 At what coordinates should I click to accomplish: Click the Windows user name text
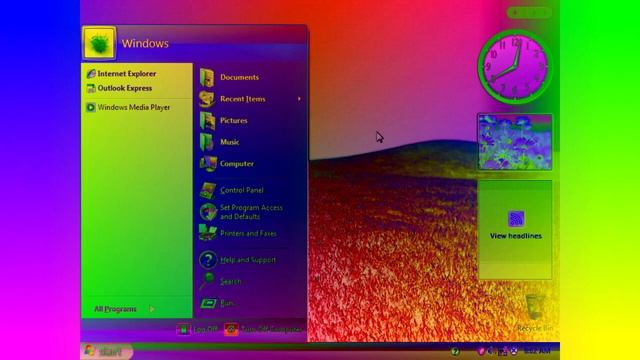[x=145, y=43]
